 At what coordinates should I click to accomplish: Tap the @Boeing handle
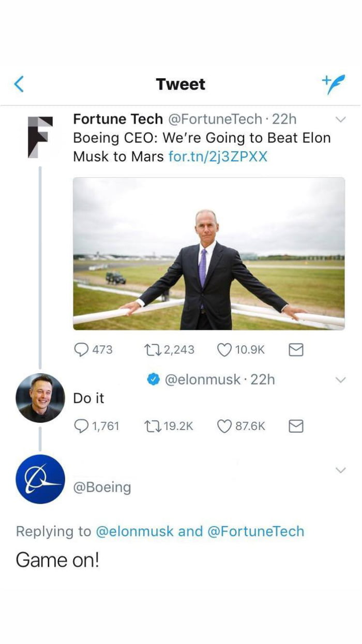(102, 487)
